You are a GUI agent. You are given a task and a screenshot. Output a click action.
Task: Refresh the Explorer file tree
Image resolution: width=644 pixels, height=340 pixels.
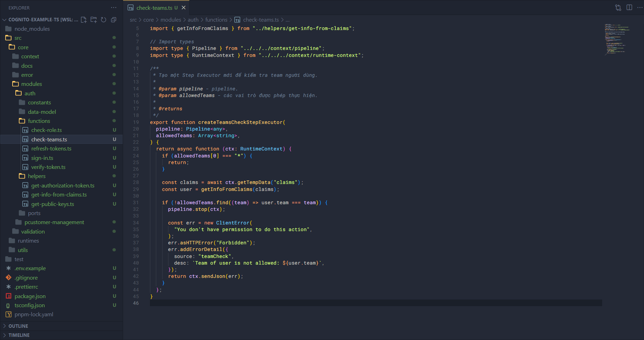tap(104, 20)
